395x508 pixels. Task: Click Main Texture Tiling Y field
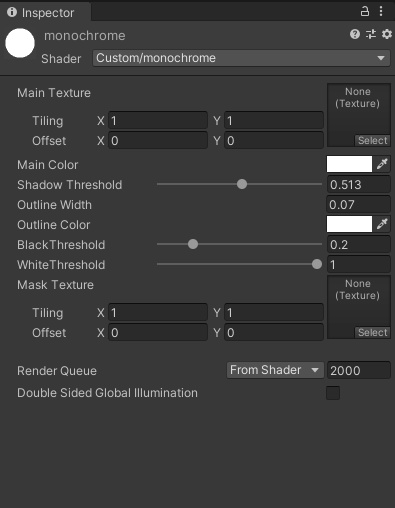(x=274, y=120)
